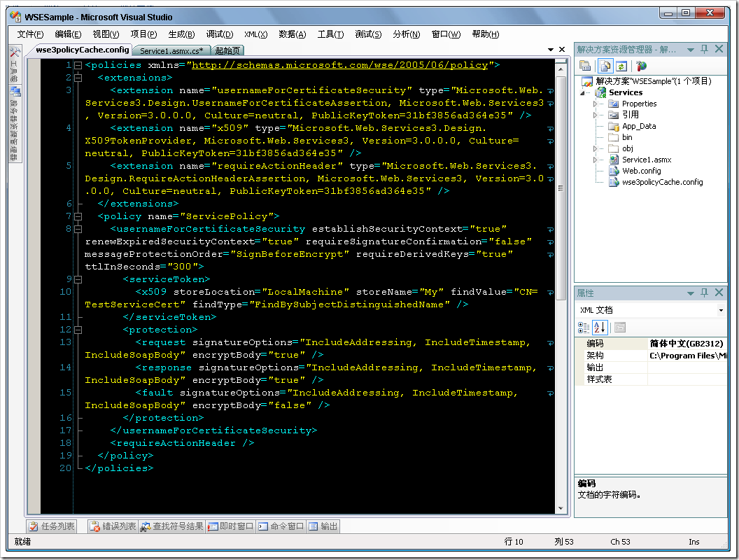Viewport: 739px width, 560px height.
Task: Click the editor scroll down arrow
Action: [x=561, y=508]
